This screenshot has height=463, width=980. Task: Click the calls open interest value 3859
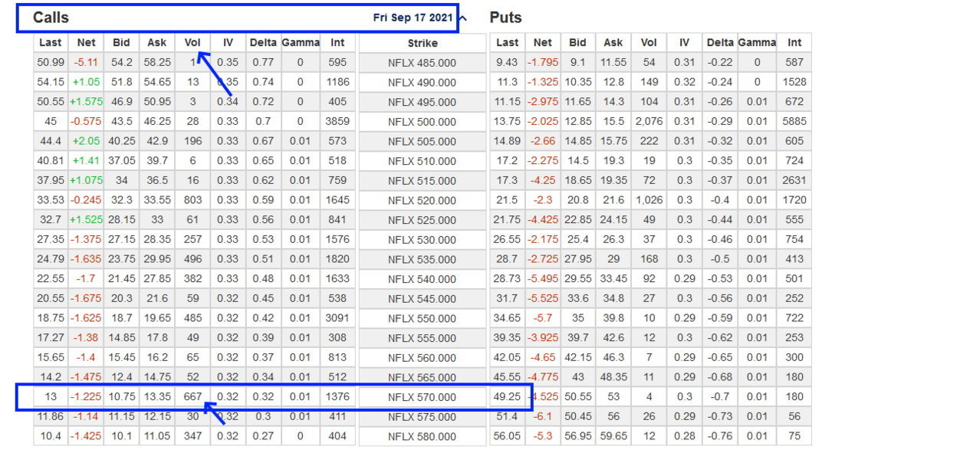337,121
